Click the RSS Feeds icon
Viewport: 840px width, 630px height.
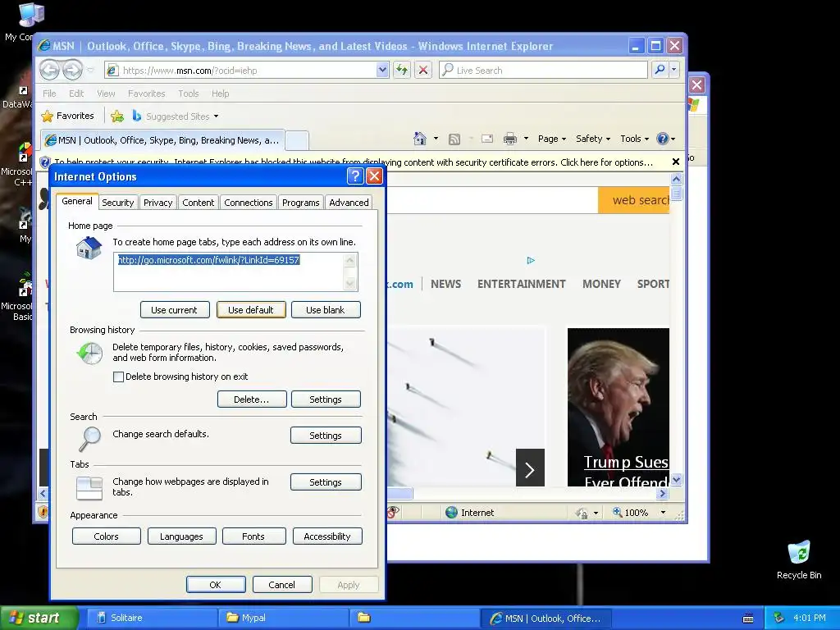[454, 139]
